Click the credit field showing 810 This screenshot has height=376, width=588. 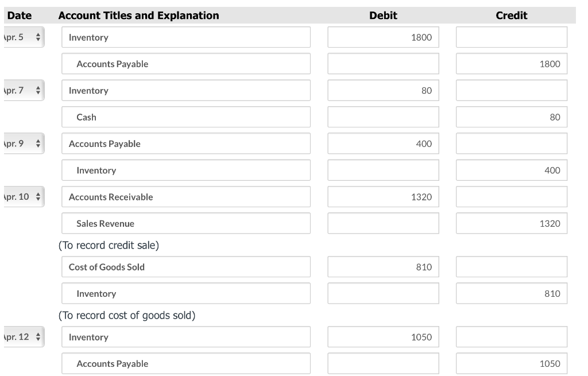click(x=511, y=293)
